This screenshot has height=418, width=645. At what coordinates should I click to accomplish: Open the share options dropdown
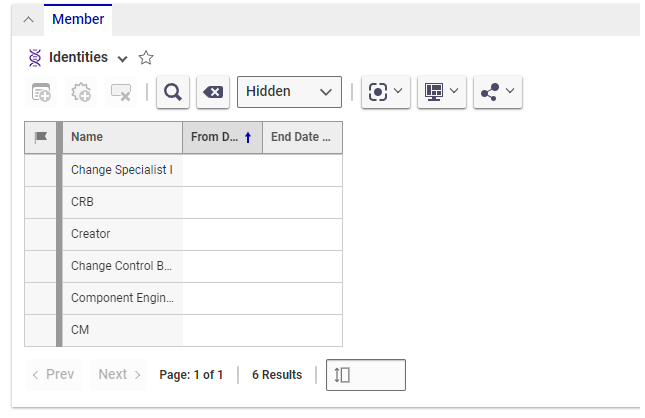(498, 92)
